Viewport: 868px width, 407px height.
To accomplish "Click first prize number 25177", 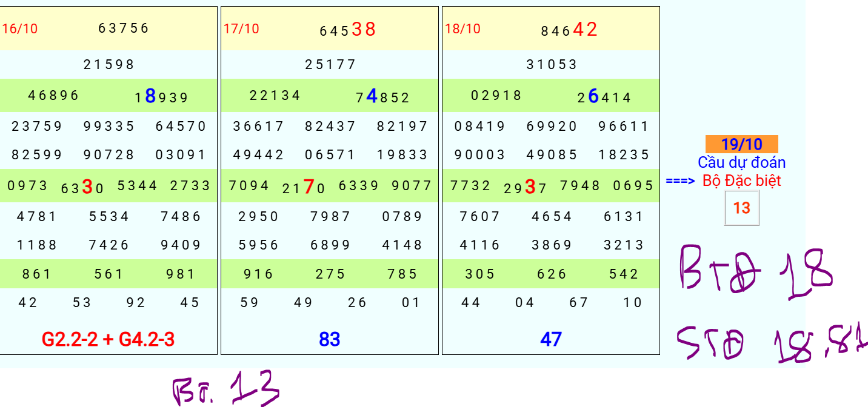I will tap(330, 64).
